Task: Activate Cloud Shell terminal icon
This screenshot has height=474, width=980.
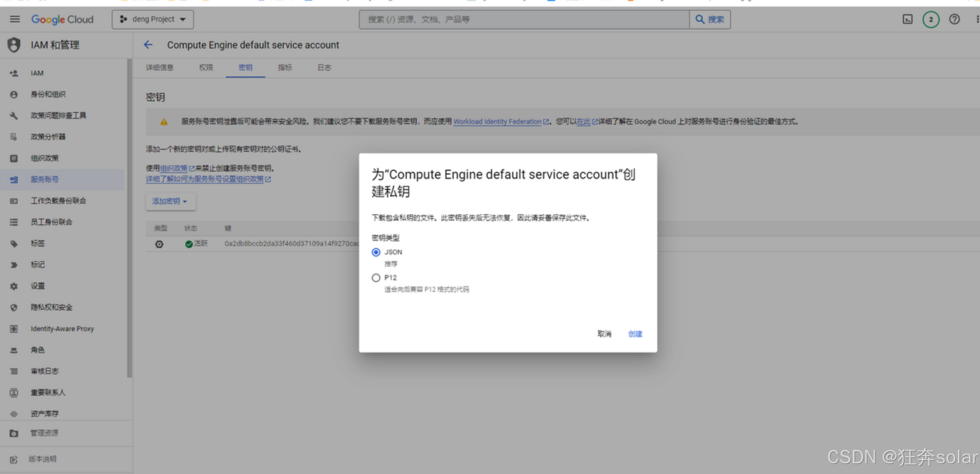Action: coord(907,19)
